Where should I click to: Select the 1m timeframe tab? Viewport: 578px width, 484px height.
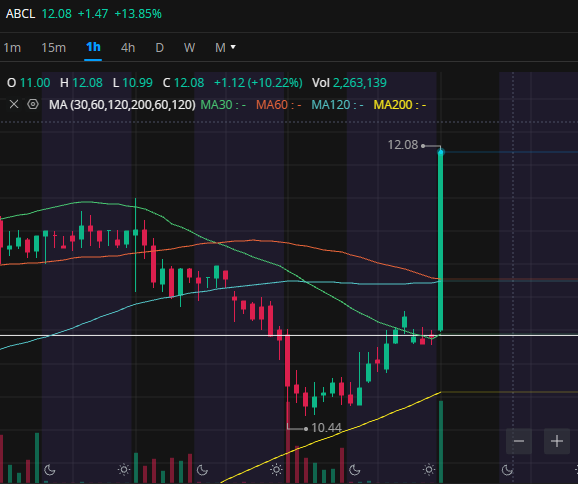12,48
